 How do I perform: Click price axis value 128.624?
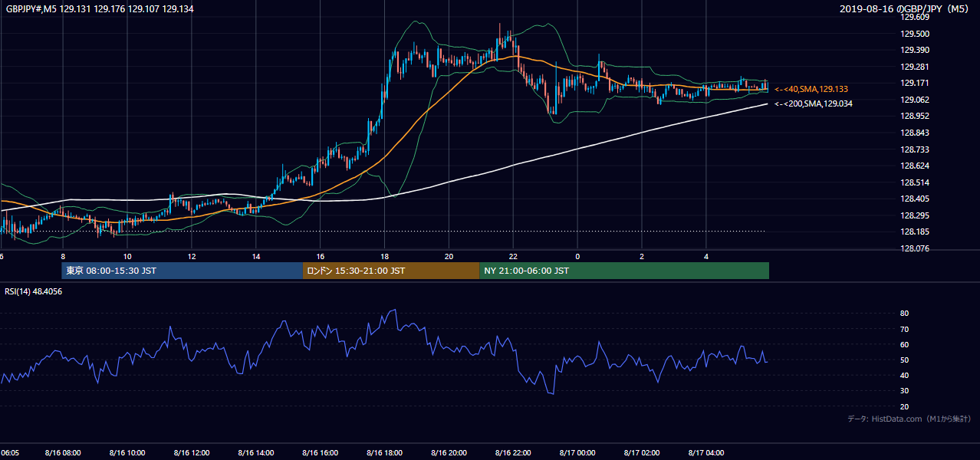tap(914, 166)
